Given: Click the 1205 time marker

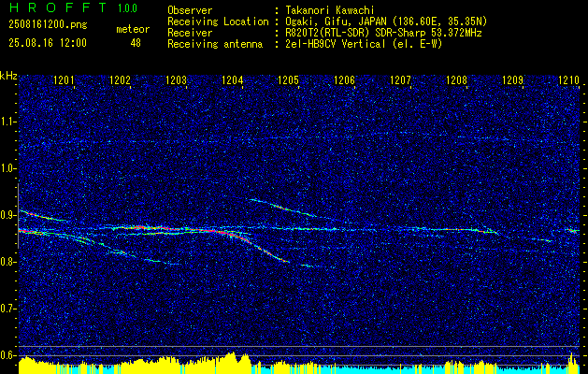Looking at the screenshot, I should point(288,79).
